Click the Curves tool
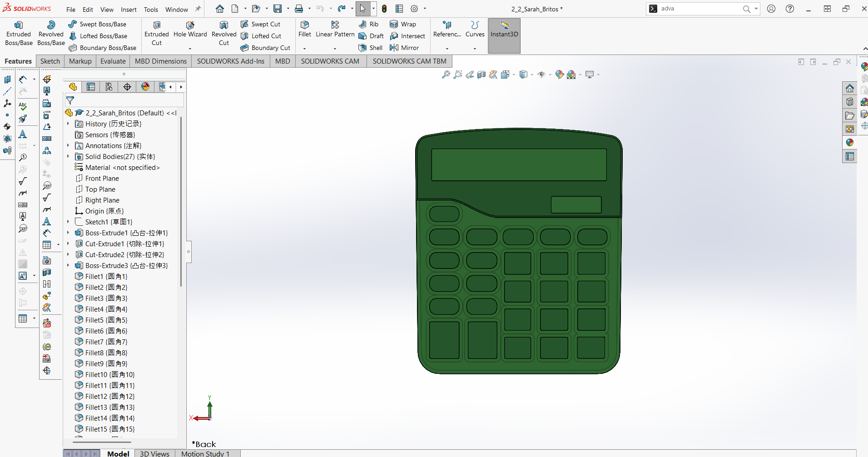This screenshot has width=868, height=457. point(475,30)
